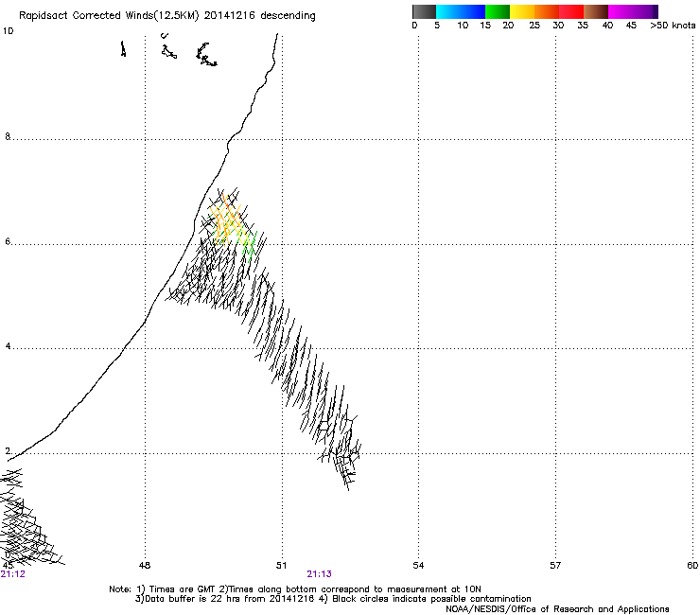Screen dimensions: 700x615
Task: Click the green wind barbs near 6N
Action: pos(248,246)
